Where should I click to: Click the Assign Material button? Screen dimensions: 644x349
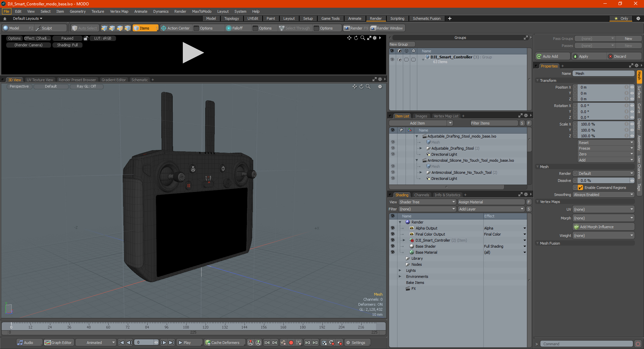tap(491, 202)
